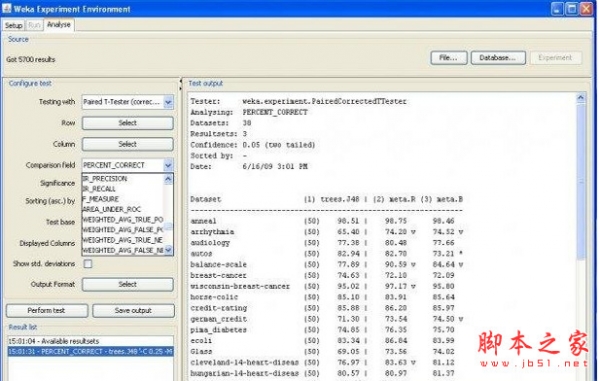The height and width of the screenshot is (381, 600).
Task: Select WEIGHTED_AVG_FALSE_PO list entry
Action: 122,230
